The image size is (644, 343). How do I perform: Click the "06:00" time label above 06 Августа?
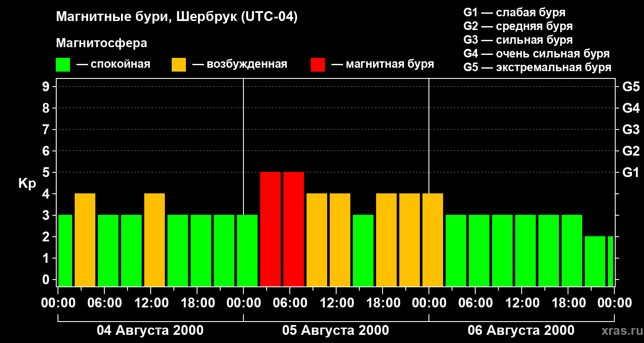[475, 303]
